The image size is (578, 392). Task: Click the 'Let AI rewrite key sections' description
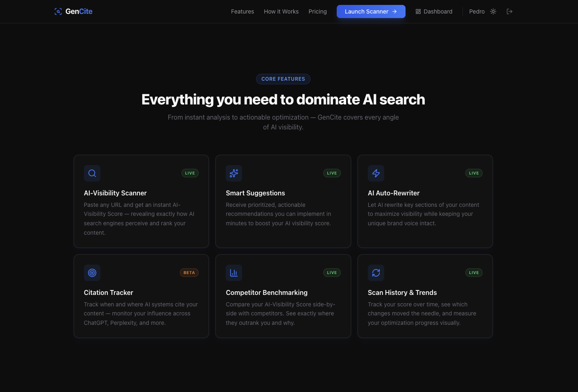click(x=424, y=214)
